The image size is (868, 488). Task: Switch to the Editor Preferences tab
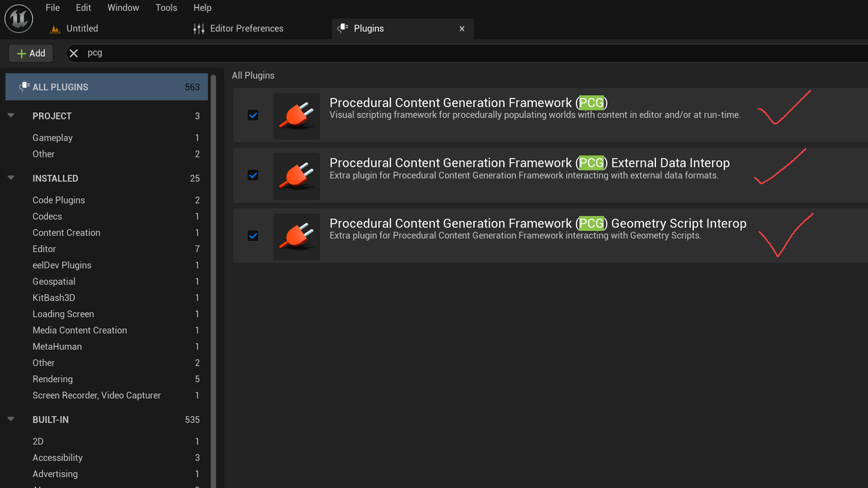(246, 28)
